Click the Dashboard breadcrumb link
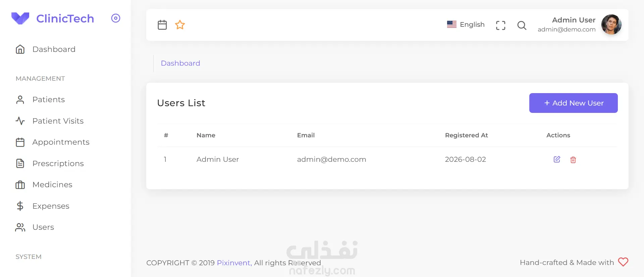The image size is (644, 277). [x=180, y=63]
